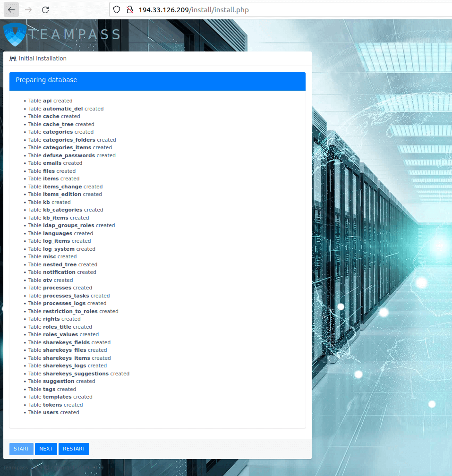Click the browser back arrow button
The height and width of the screenshot is (476, 452).
tap(11, 9)
